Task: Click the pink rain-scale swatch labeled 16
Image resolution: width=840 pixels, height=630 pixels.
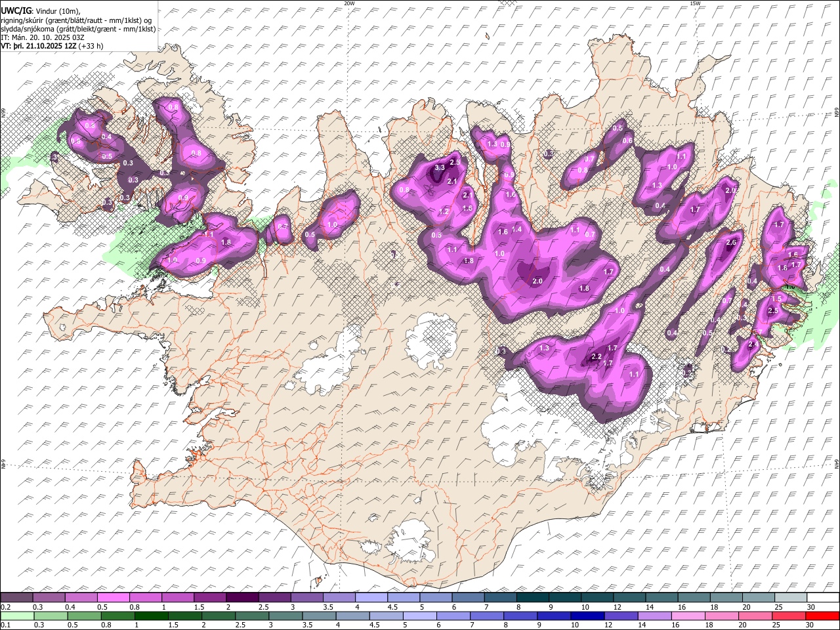Action: click(688, 616)
